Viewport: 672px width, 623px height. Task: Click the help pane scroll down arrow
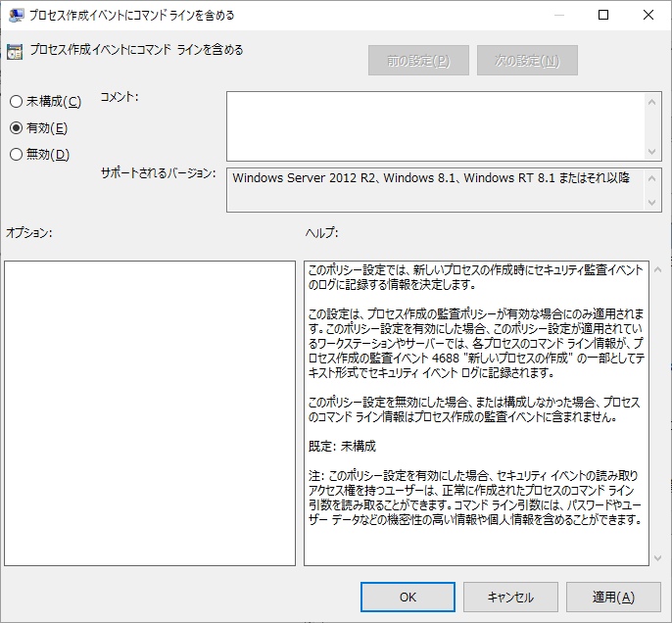[x=658, y=558]
